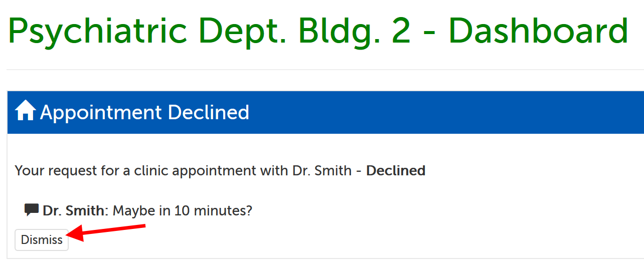Click Dr. Smith in the request sentence

click(321, 171)
